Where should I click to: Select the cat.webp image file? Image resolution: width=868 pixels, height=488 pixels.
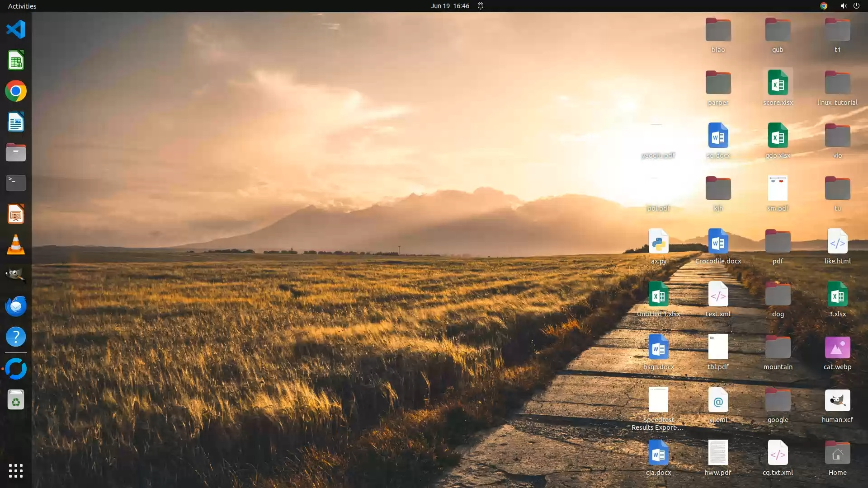tap(837, 348)
